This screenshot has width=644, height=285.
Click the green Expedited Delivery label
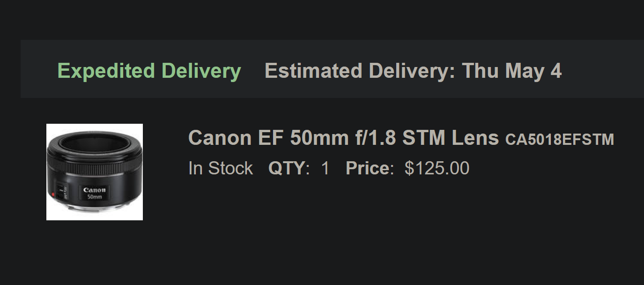149,71
